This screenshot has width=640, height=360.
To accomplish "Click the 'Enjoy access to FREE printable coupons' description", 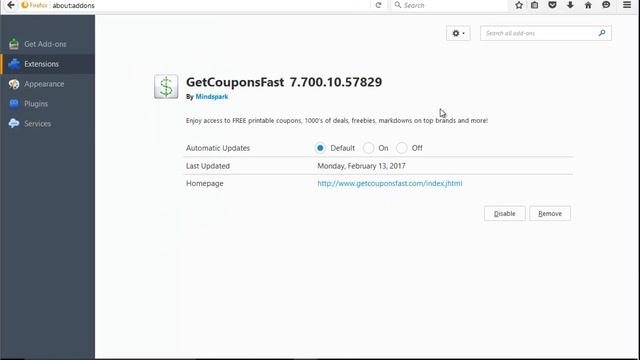I will pos(337,121).
